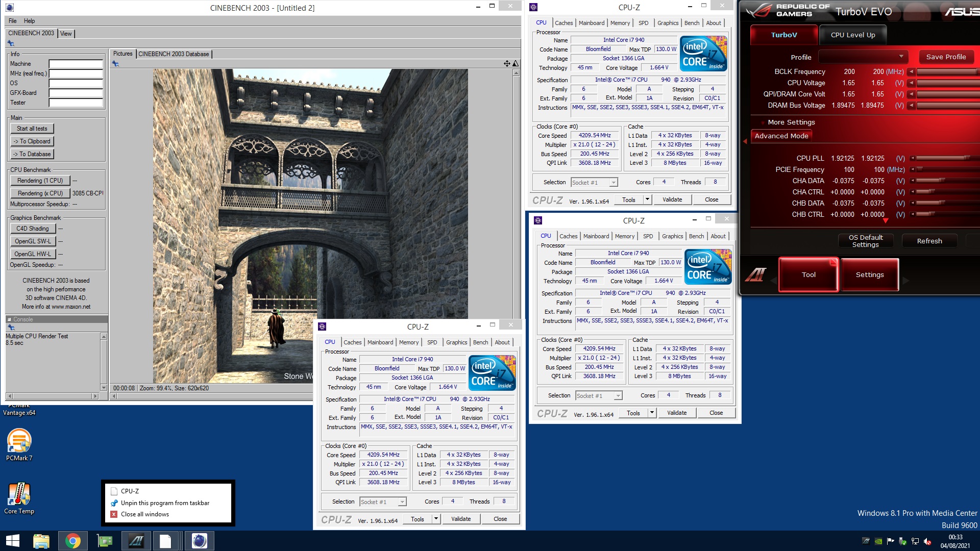Screen dimensions: 980x551
Task: Launch CPU-Z from the jump list
Action: click(130, 491)
